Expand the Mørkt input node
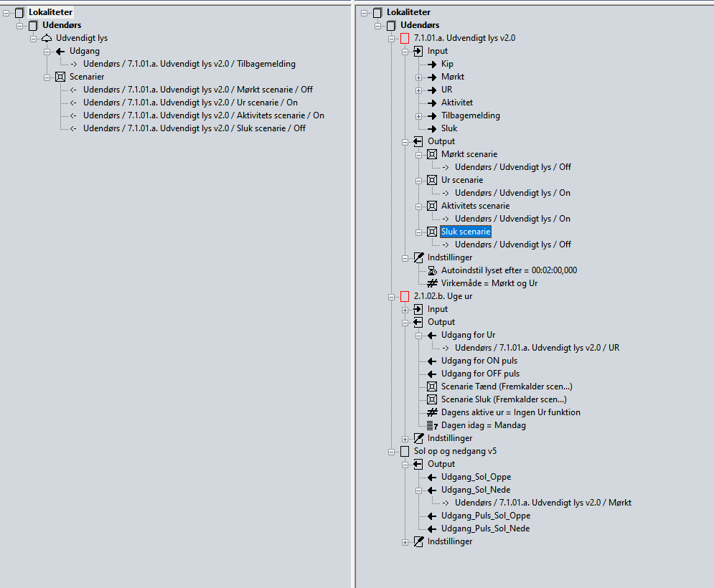The width and height of the screenshot is (714, 588). pyautogui.click(x=419, y=77)
